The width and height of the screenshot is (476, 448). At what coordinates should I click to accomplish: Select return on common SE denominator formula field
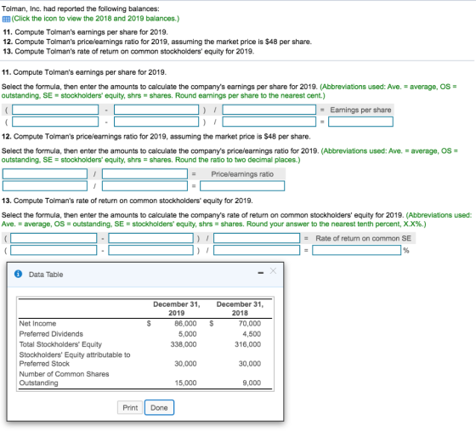click(x=257, y=238)
